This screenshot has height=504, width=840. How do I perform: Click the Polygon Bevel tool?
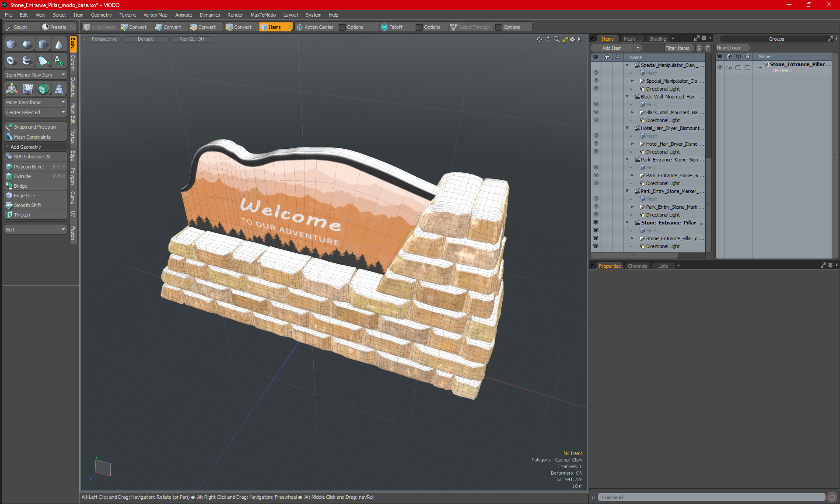click(28, 167)
